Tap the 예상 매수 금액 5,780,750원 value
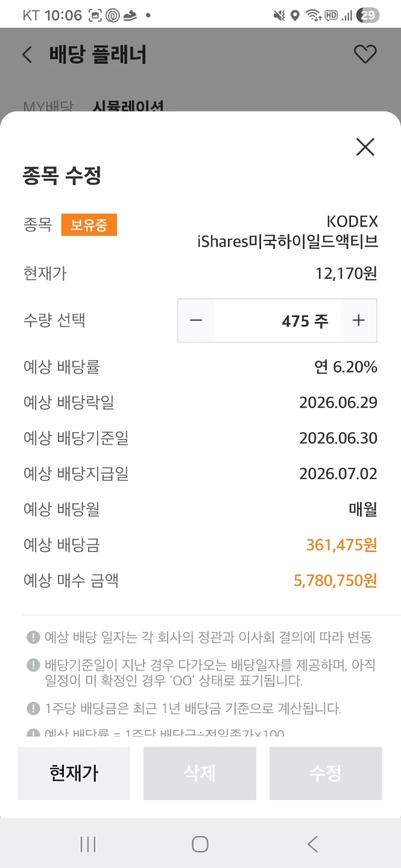 335,580
